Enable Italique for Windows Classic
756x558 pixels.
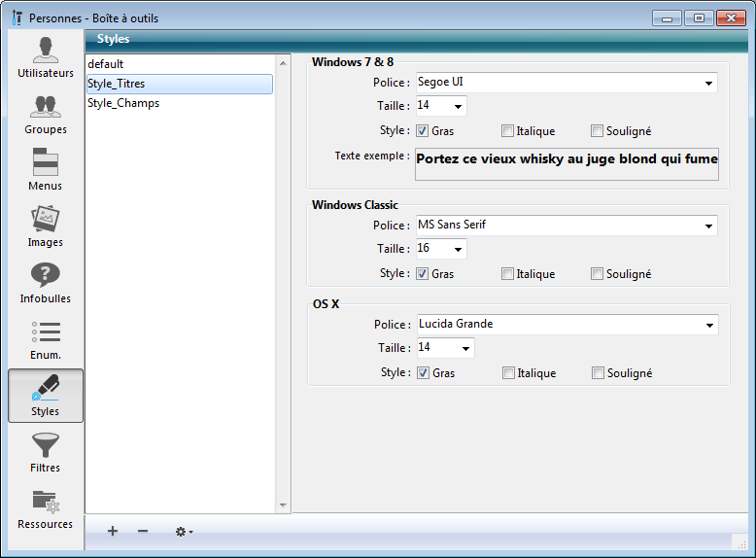[x=508, y=274]
